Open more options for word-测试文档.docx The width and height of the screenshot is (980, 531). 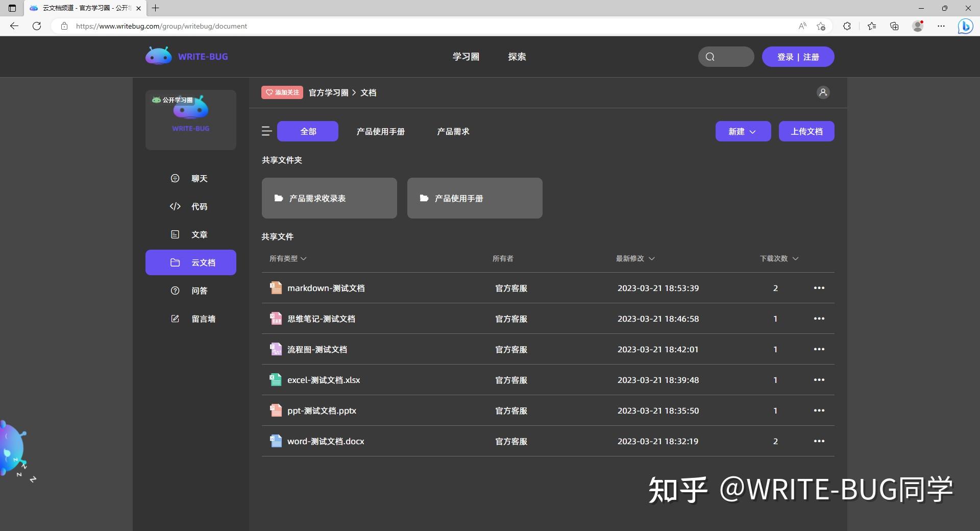point(819,441)
